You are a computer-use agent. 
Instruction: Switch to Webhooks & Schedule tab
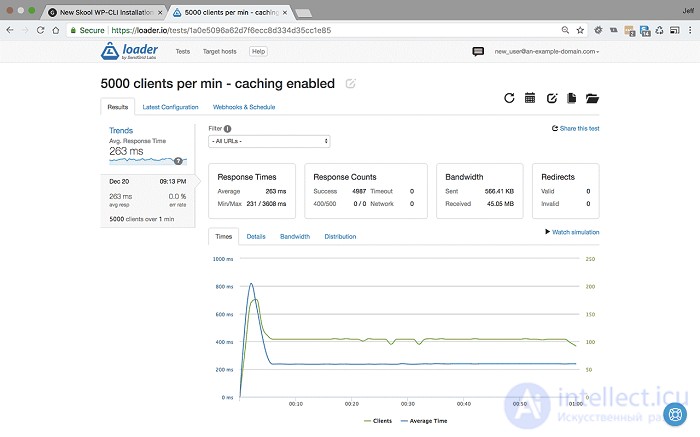(x=244, y=107)
